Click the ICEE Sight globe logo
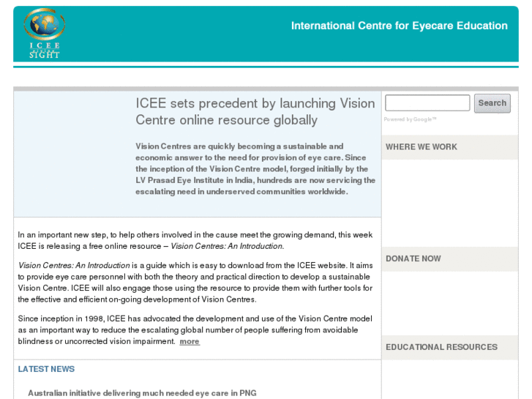The image size is (532, 399). tap(45, 33)
